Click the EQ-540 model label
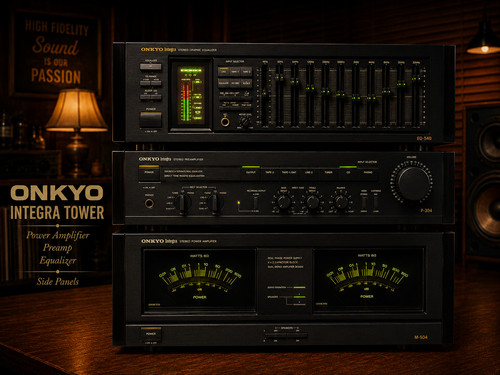500x375 pixels. point(424,138)
